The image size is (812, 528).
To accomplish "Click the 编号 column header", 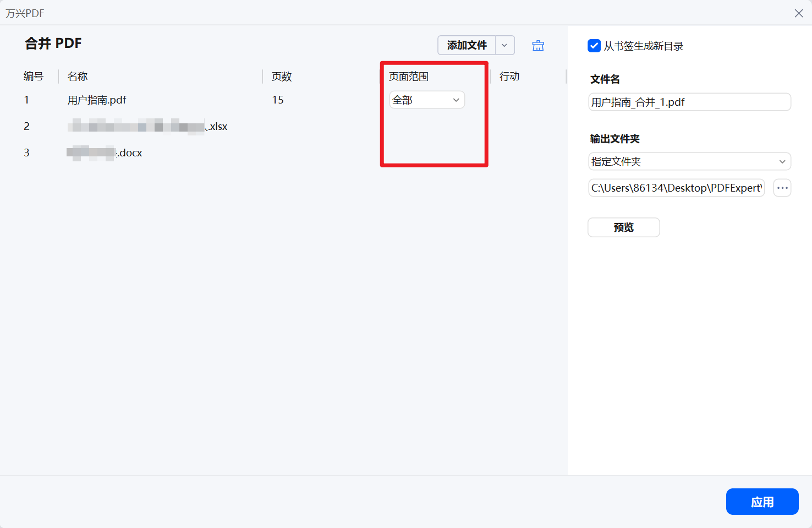I will 34,76.
